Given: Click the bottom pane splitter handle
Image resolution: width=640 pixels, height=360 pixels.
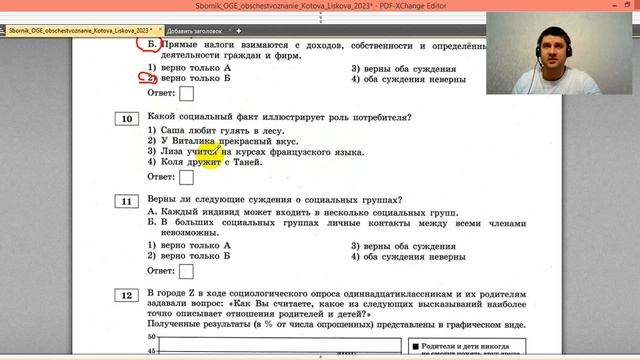Looking at the screenshot, I should [320, 357].
